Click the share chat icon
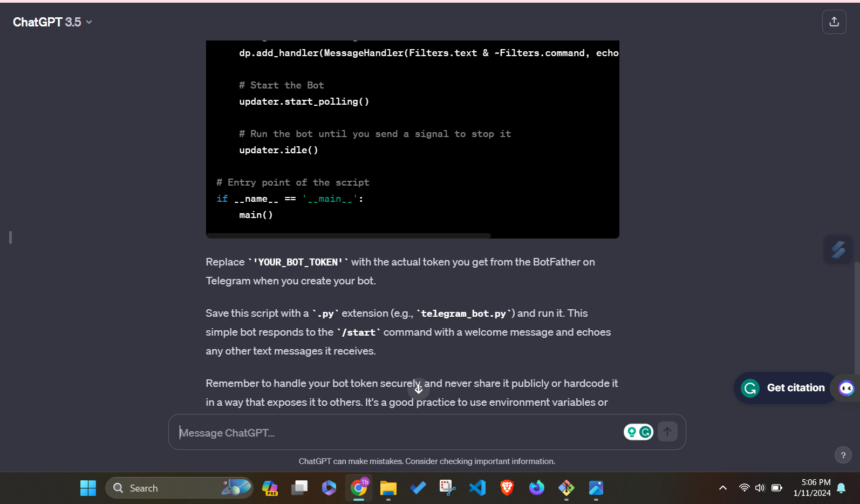Viewport: 860px width, 504px height. pos(834,22)
